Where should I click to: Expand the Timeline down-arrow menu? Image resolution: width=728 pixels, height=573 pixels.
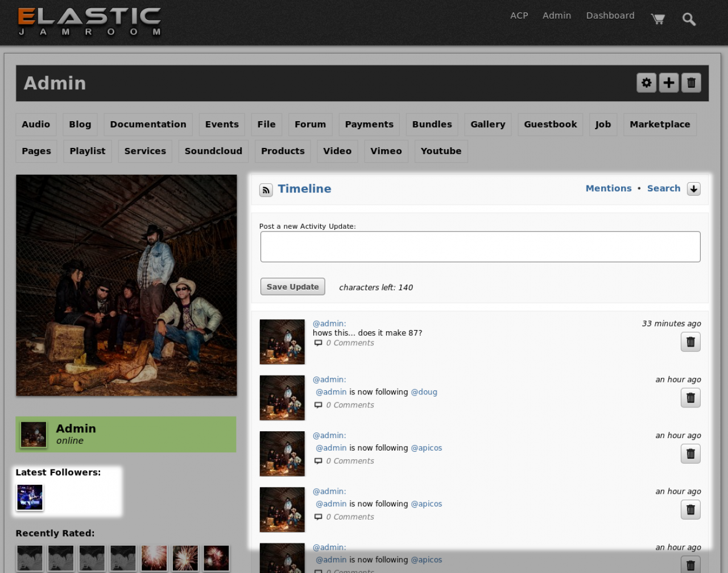(694, 189)
